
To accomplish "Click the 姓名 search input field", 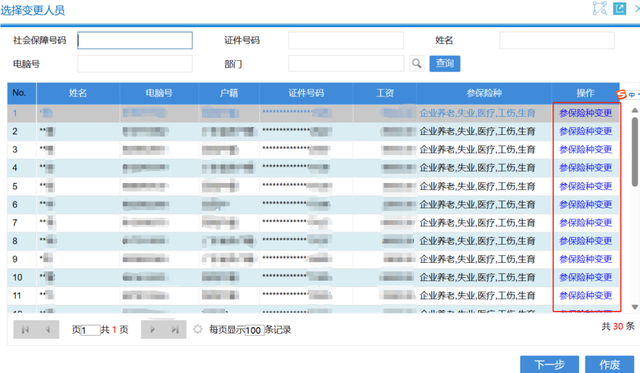I will pos(557,40).
